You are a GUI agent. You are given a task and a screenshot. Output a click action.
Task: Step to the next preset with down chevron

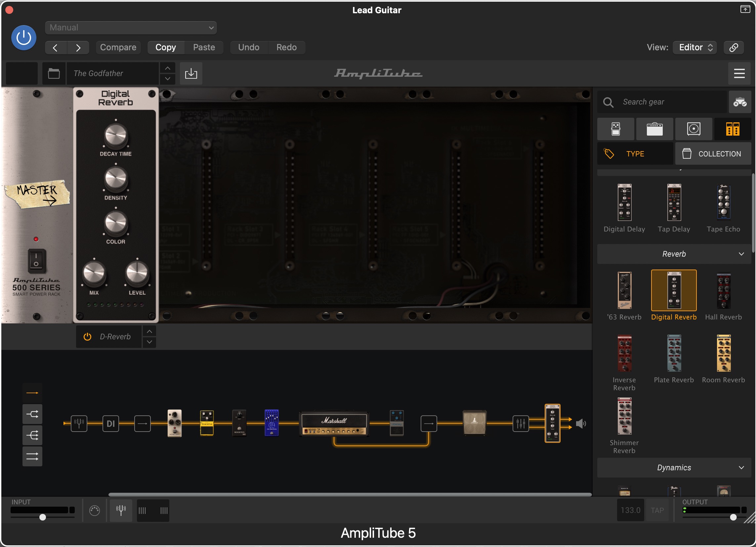168,79
